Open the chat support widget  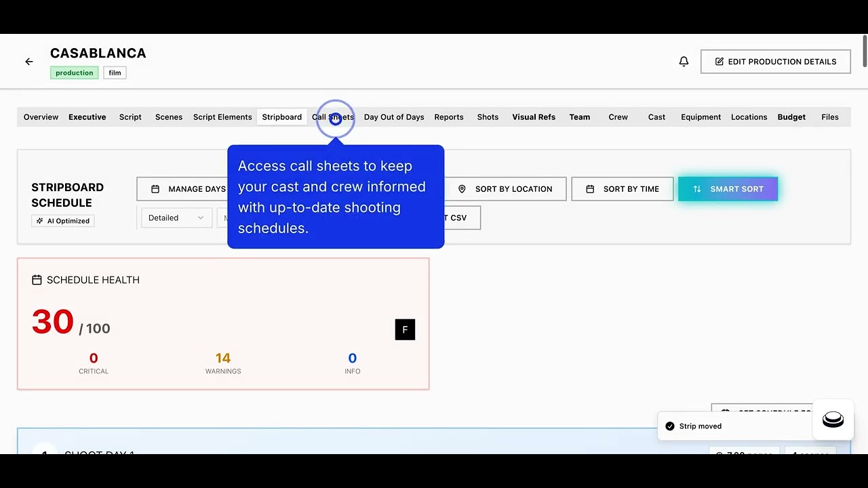pyautogui.click(x=833, y=420)
